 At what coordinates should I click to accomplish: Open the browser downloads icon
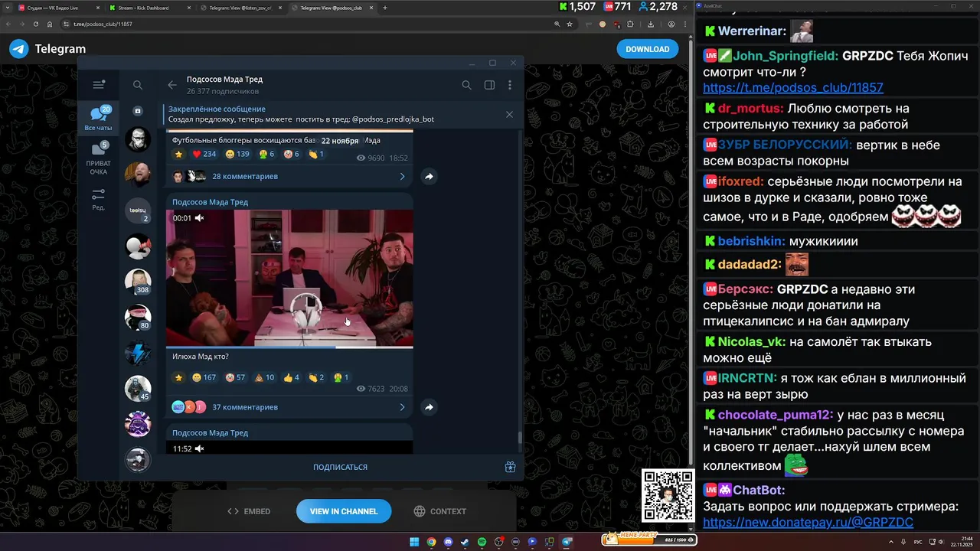click(651, 24)
